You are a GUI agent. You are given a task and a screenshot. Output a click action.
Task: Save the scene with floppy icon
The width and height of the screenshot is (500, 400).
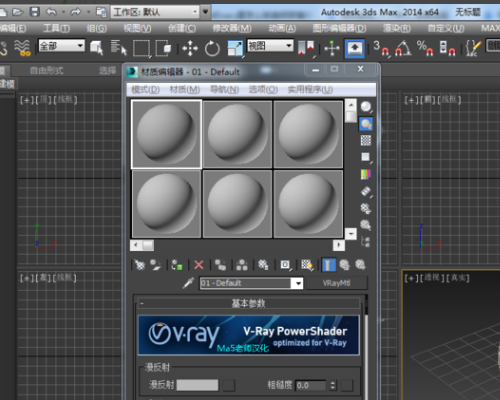click(x=35, y=12)
